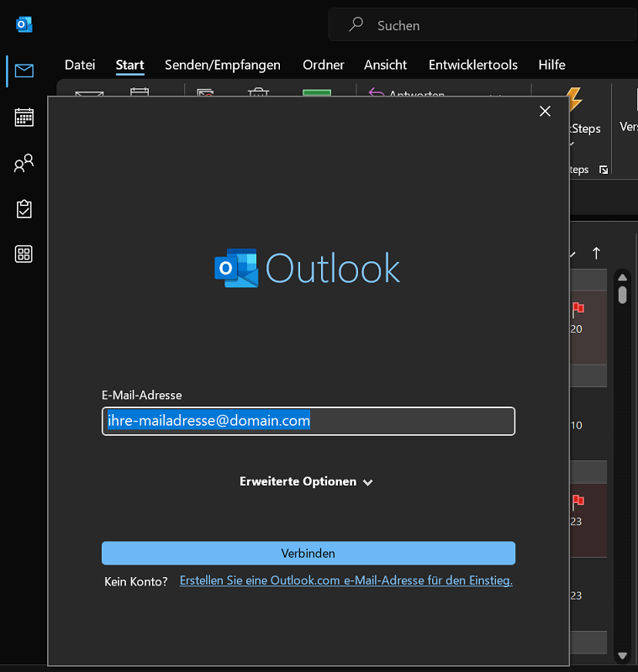
Task: Open the Calendar view in sidebar
Action: click(24, 117)
